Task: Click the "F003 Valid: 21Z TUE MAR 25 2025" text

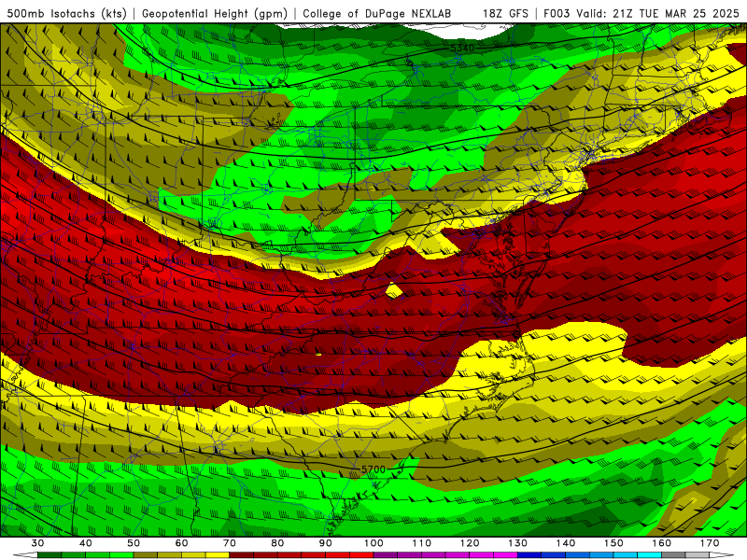Action: pyautogui.click(x=641, y=13)
